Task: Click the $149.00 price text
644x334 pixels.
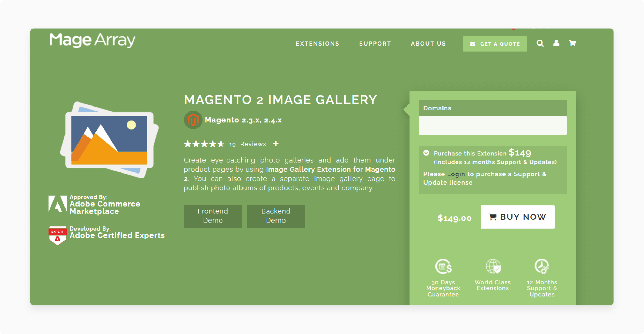Action: [x=454, y=218]
